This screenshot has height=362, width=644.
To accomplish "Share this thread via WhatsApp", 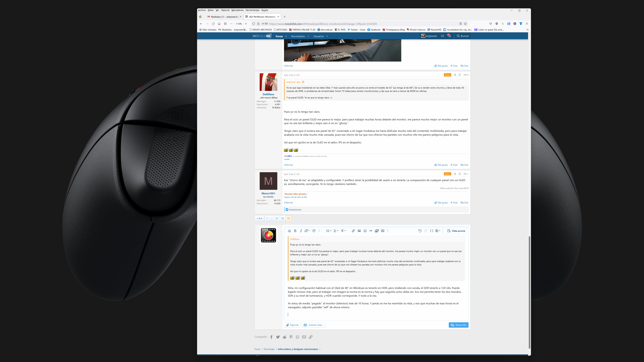I will pos(297,337).
